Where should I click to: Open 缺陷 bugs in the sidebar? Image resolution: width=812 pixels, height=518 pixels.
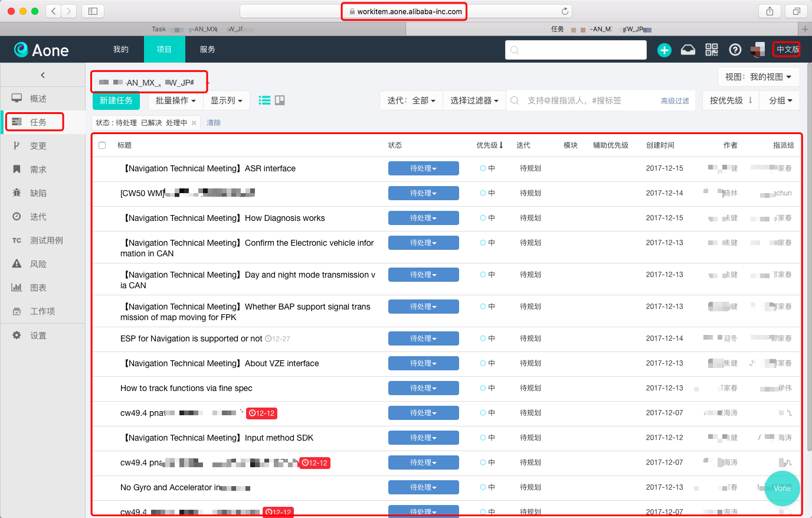pos(43,193)
